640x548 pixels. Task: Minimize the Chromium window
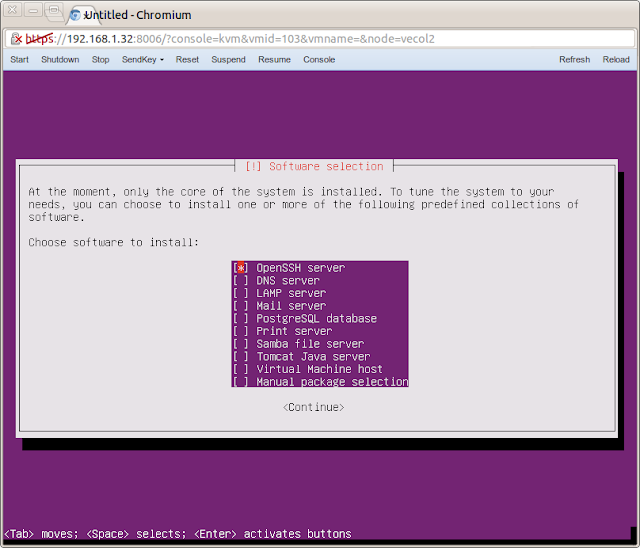coord(33,9)
